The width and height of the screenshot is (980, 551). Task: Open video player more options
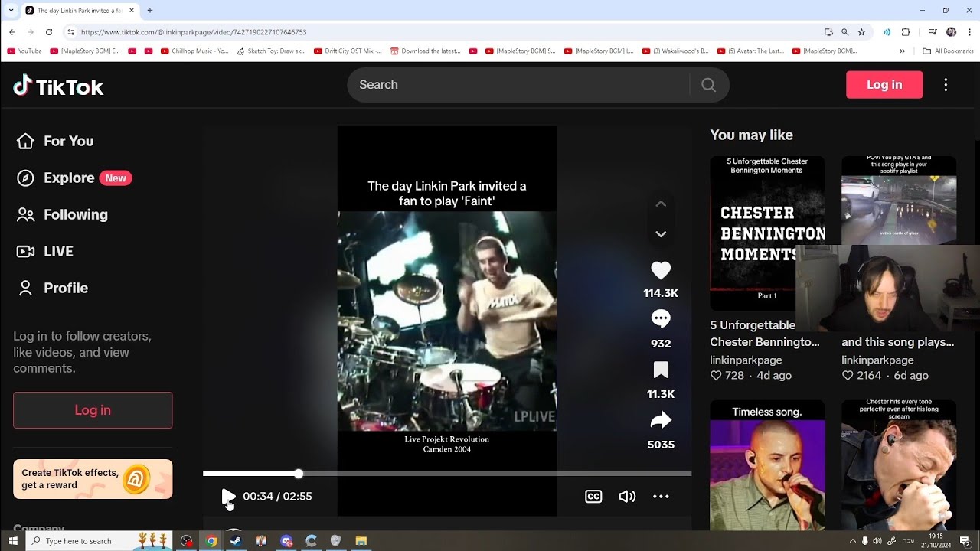tap(661, 497)
